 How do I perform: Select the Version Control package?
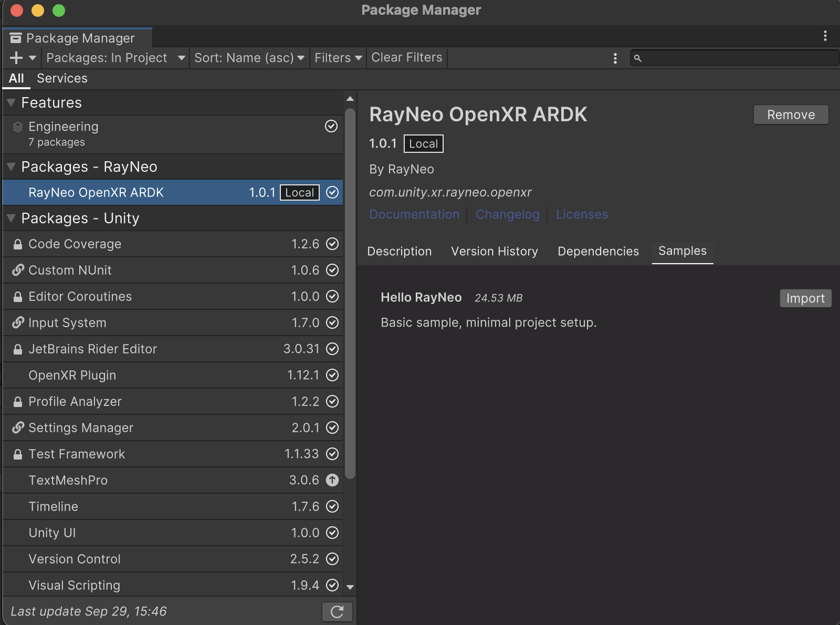coord(173,559)
